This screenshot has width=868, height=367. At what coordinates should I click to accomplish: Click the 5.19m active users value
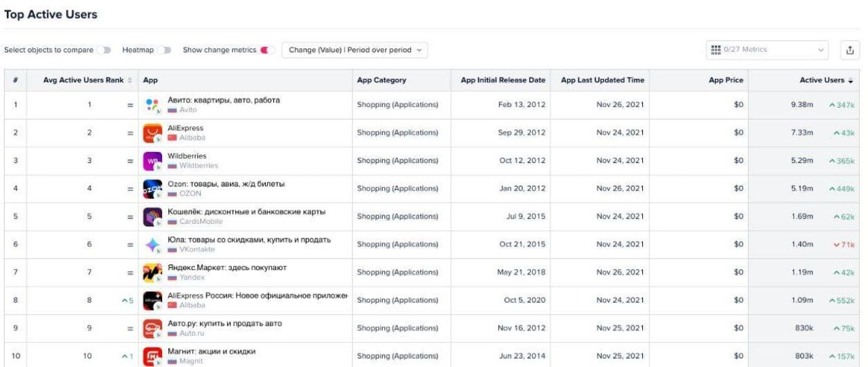(802, 189)
